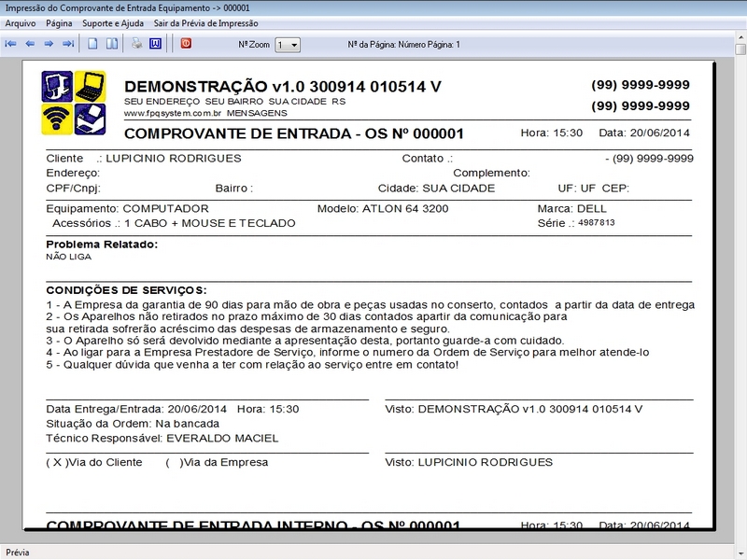Viewport: 747px width, 560px height.
Task: Click header Hora: 15:30
Action: pyautogui.click(x=552, y=133)
